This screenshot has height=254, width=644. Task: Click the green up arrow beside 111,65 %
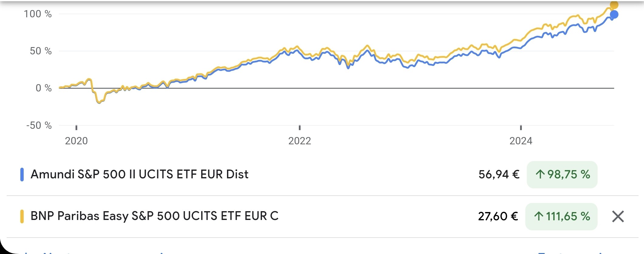pyautogui.click(x=539, y=216)
